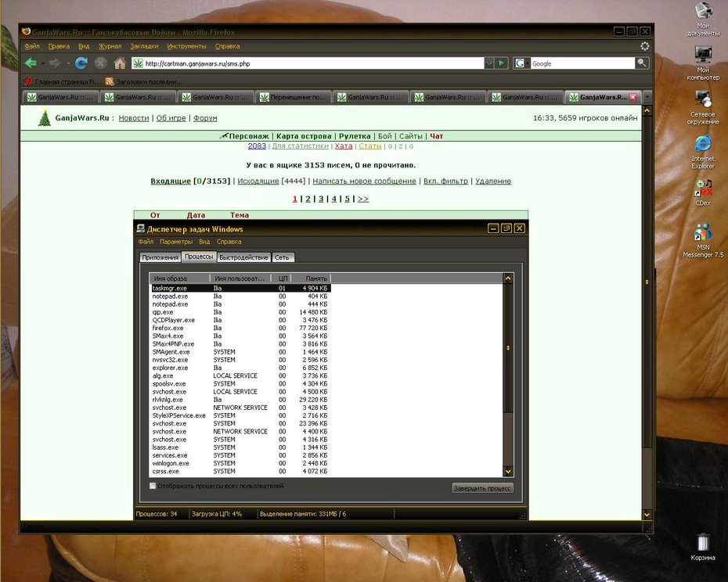Viewport: 728px width, 582px height.
Task: Switch to the Перемещение по... browser tab
Action: tap(293, 97)
